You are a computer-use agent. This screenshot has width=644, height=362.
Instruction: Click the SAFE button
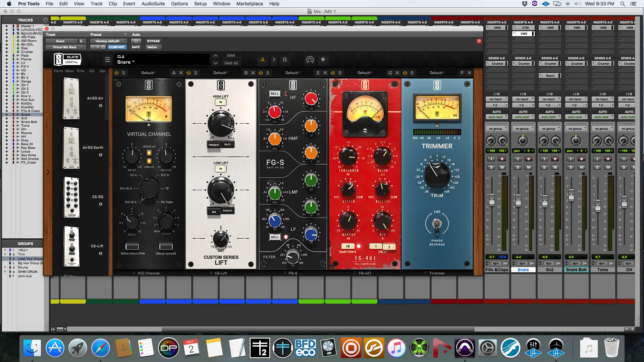[136, 47]
